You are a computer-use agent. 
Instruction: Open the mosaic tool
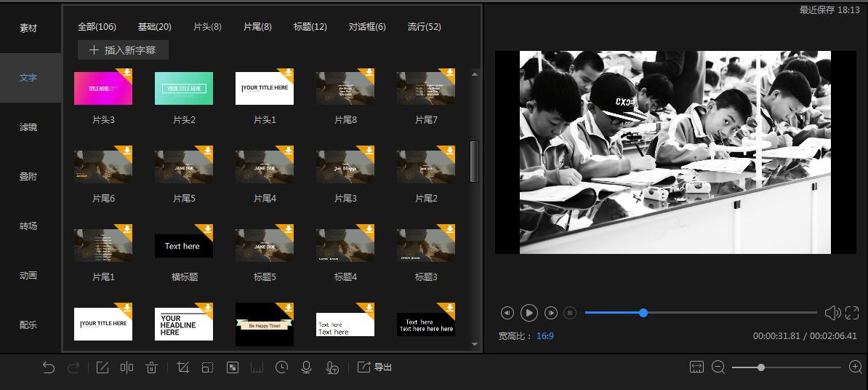point(233,367)
